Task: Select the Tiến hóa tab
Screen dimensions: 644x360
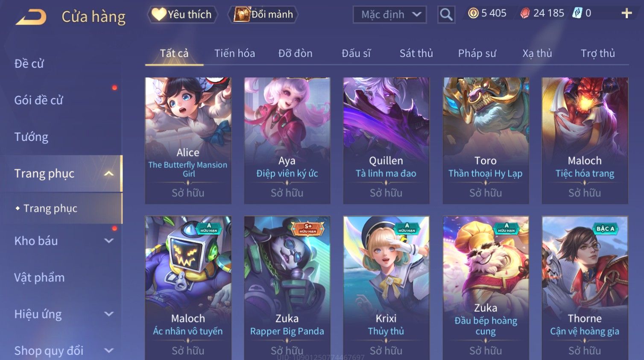Action: pos(234,53)
